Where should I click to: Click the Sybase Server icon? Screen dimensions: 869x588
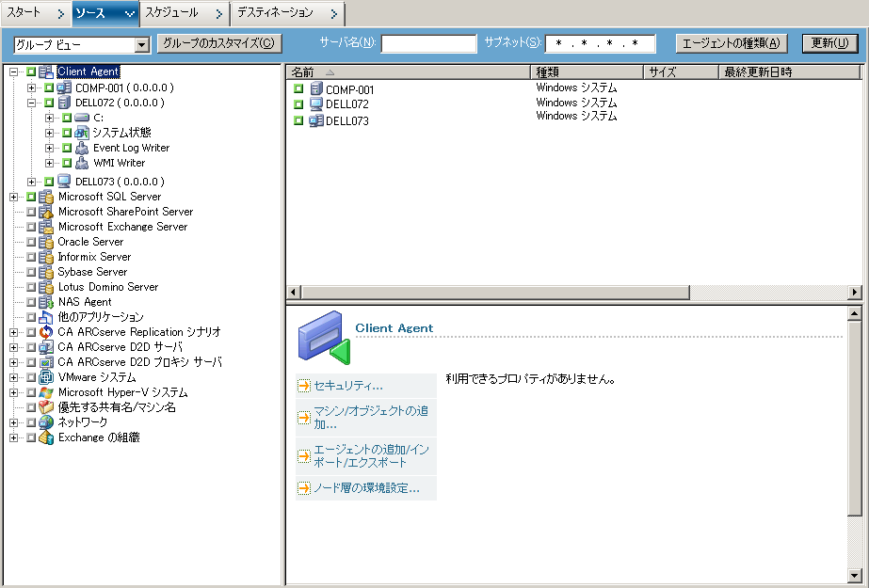46,272
